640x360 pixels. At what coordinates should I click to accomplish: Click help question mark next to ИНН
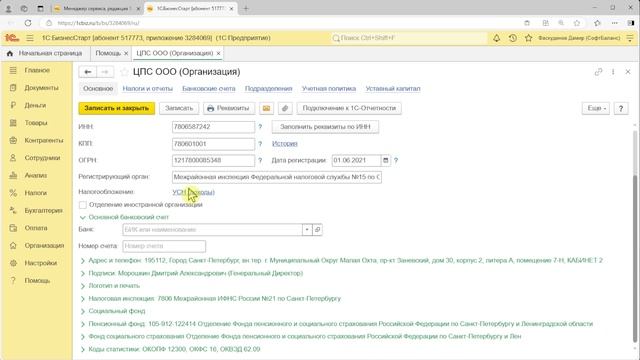click(x=260, y=127)
